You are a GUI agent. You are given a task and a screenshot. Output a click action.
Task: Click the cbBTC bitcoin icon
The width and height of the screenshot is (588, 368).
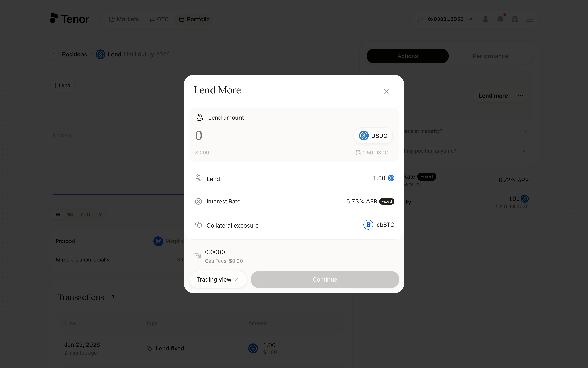pos(368,225)
